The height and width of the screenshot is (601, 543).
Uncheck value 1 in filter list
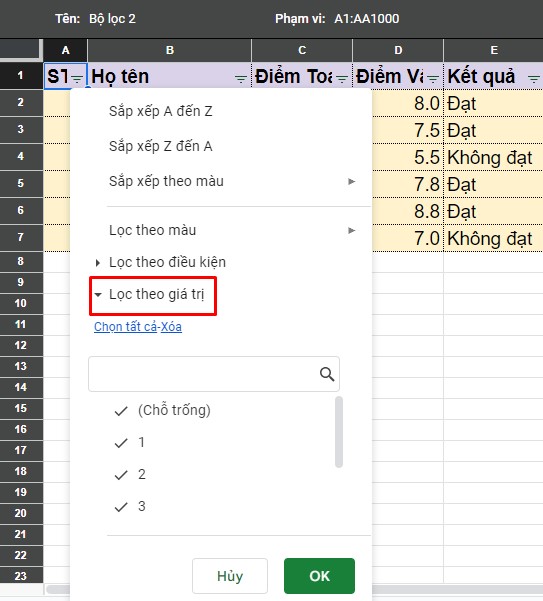(130, 443)
